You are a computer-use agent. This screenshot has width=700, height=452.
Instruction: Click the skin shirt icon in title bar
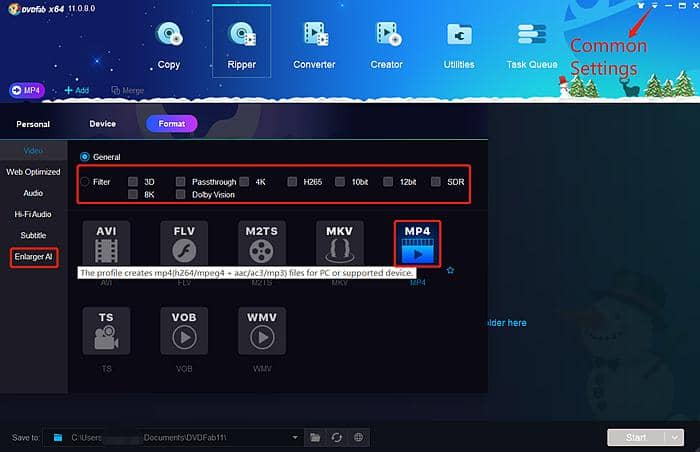click(641, 6)
